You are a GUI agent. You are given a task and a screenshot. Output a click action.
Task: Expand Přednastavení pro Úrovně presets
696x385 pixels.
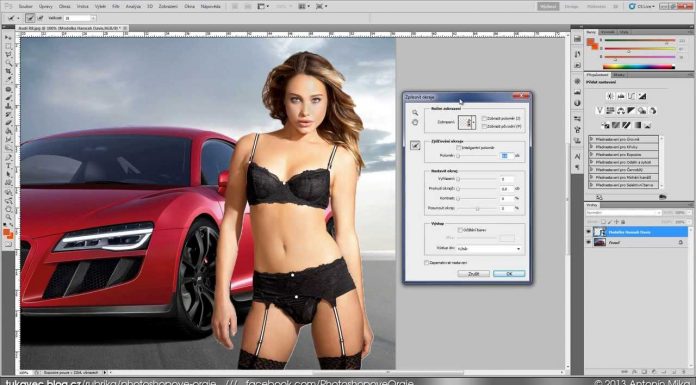pos(592,139)
